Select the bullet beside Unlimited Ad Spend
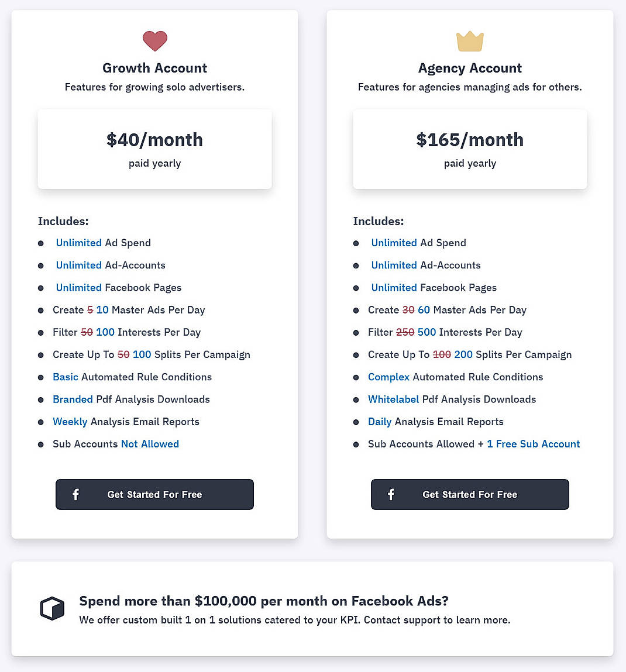 coord(41,243)
